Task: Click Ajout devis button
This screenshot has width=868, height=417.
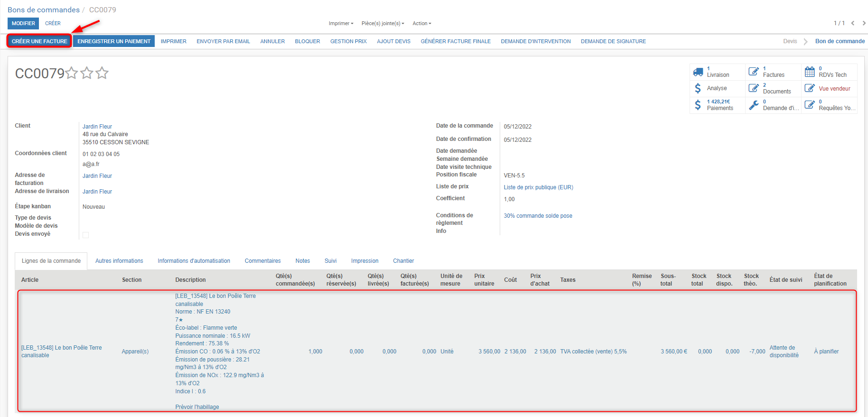Action: coord(393,41)
